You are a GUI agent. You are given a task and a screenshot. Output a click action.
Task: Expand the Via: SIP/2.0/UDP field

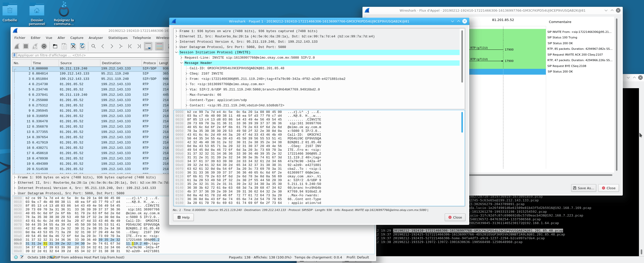coord(186,89)
